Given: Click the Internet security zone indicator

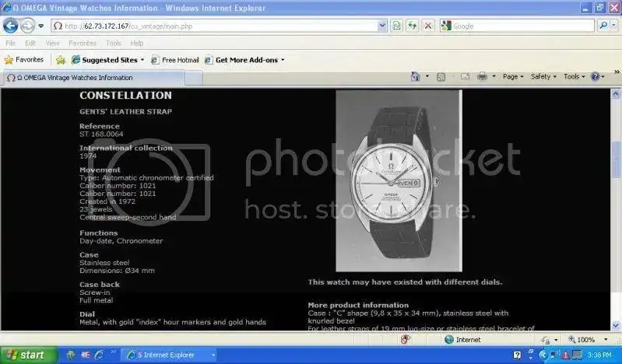Looking at the screenshot, I should point(462,339).
